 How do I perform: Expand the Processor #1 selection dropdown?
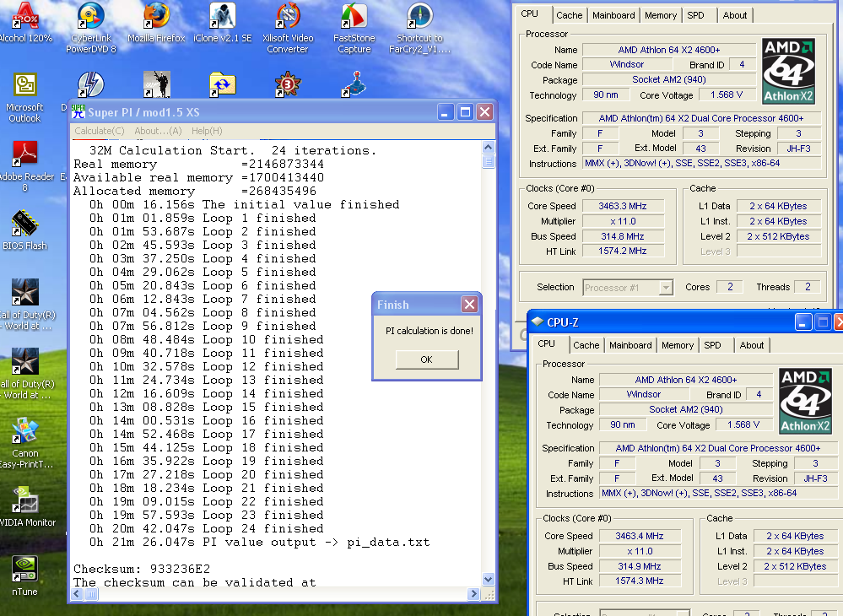point(666,288)
